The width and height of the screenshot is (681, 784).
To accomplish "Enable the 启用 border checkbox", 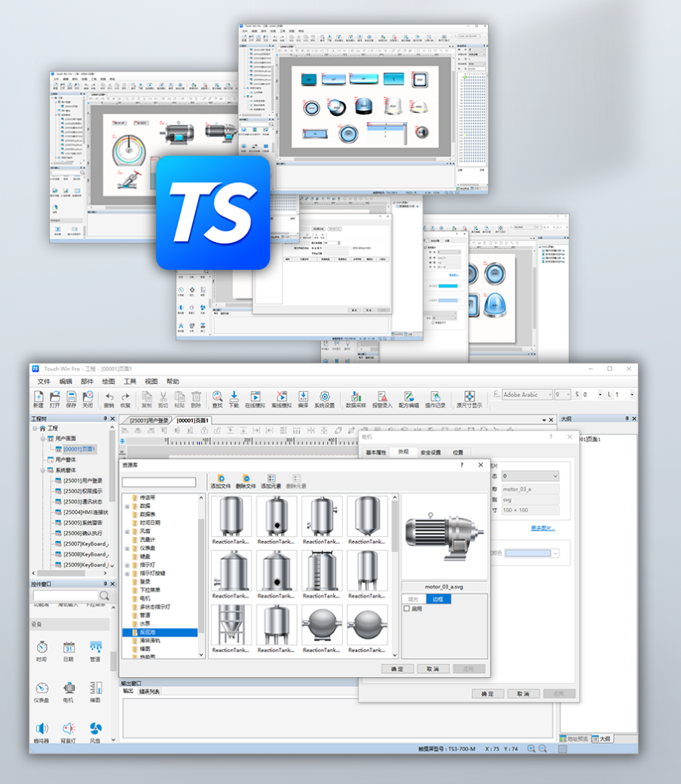I will coord(407,608).
